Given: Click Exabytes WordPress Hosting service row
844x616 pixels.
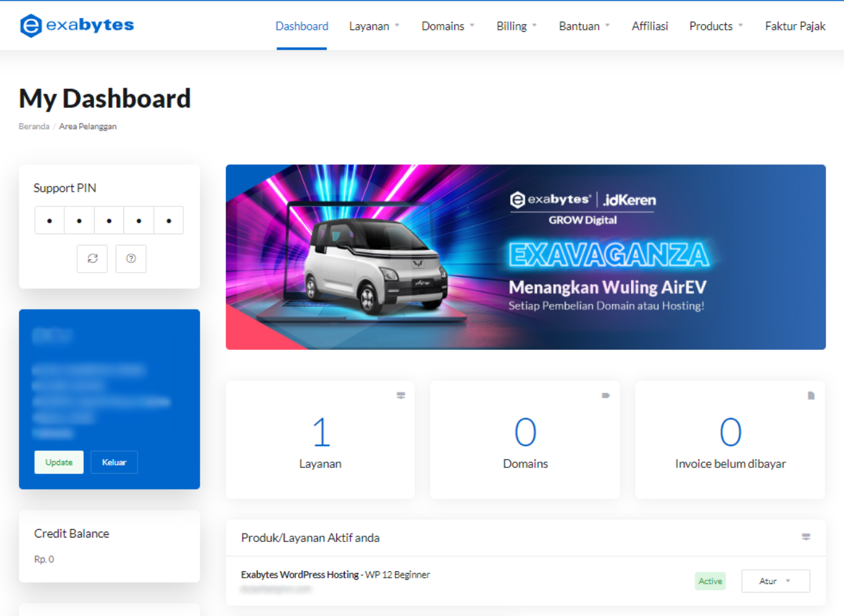Looking at the screenshot, I should [526, 581].
